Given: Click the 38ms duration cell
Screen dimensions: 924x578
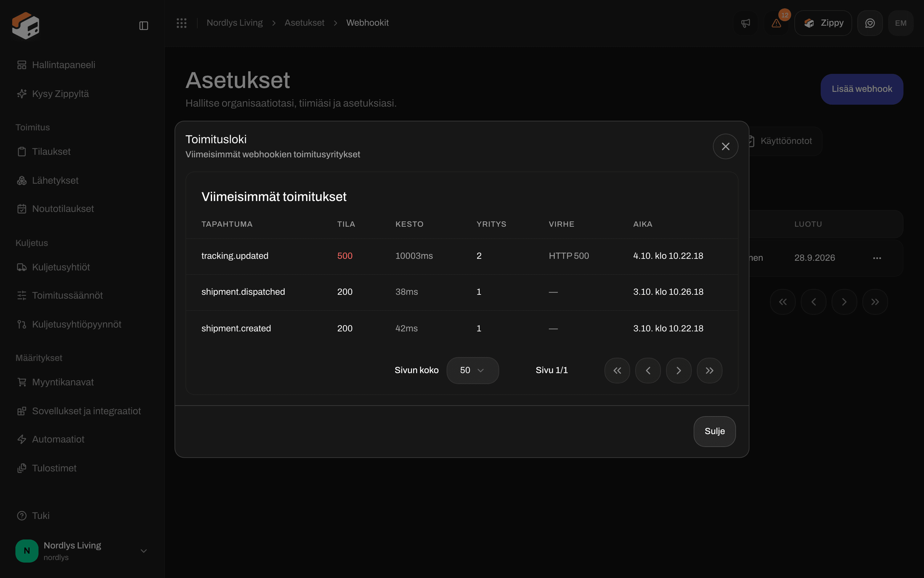Looking at the screenshot, I should click(x=406, y=292).
